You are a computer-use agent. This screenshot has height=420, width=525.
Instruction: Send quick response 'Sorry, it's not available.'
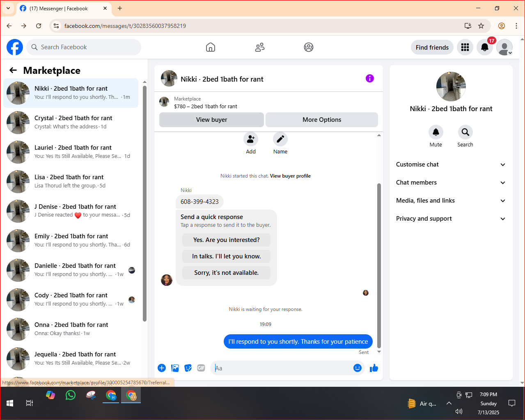click(x=227, y=273)
